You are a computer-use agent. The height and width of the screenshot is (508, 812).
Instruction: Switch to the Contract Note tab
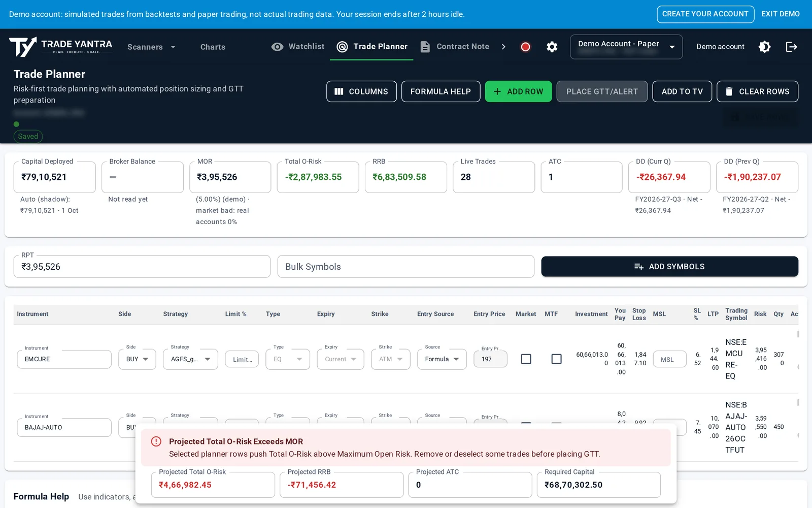pyautogui.click(x=455, y=47)
